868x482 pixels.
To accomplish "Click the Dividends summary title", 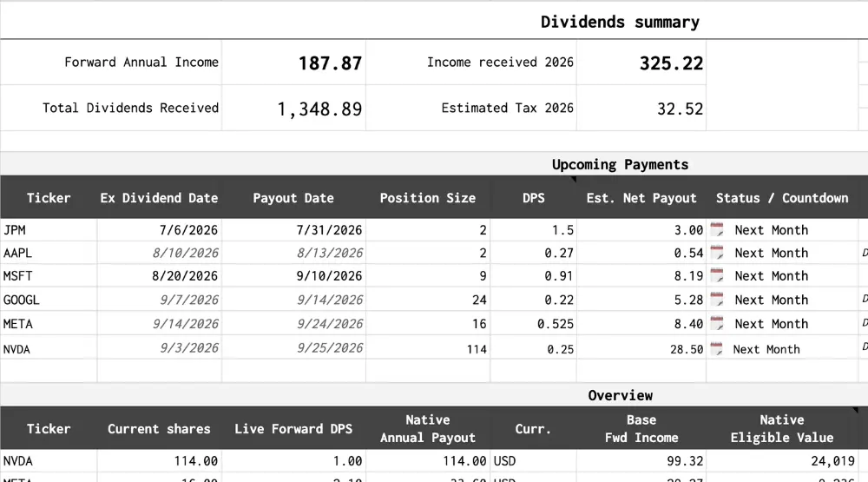I will pos(620,22).
